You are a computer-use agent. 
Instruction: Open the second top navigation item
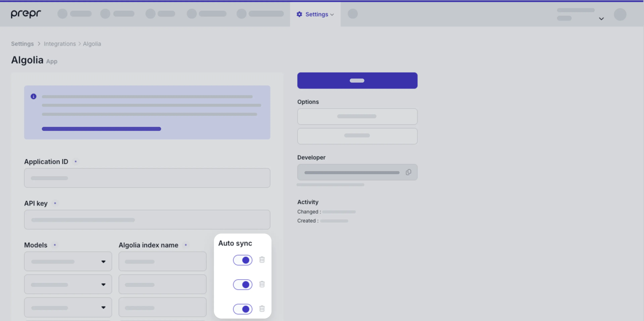(117, 13)
